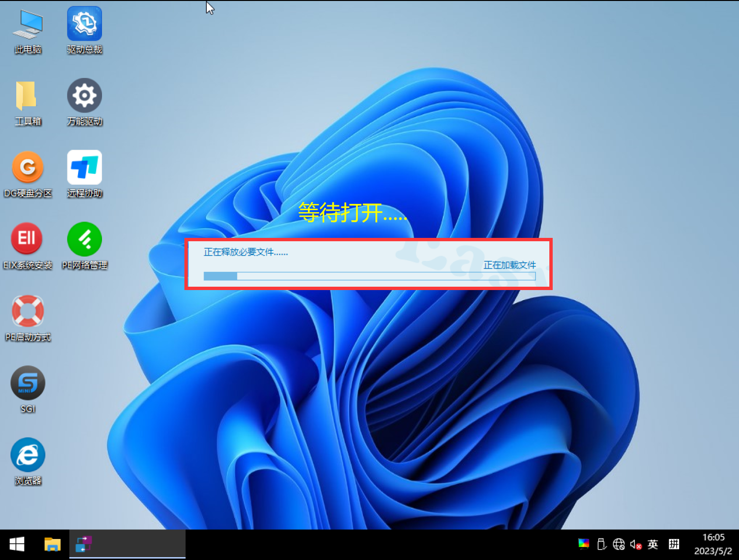
Task: Open the 此电脑 desktop icon
Action: tap(28, 31)
